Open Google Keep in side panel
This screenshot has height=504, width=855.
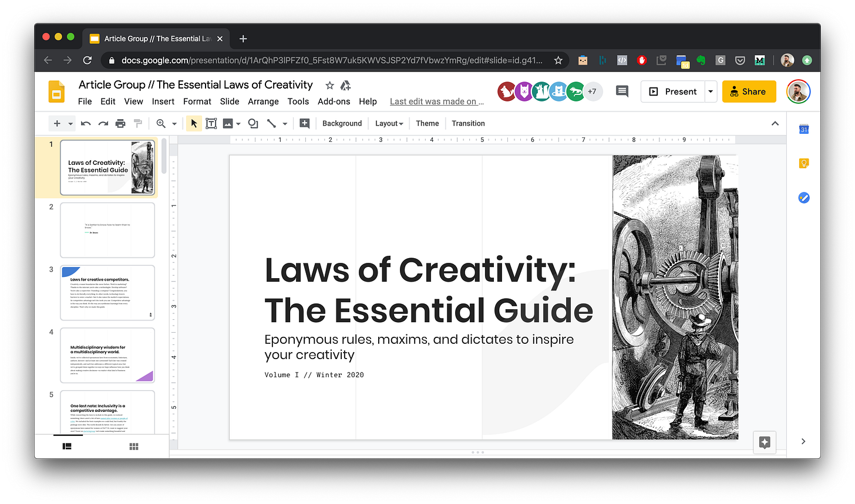pyautogui.click(x=804, y=164)
